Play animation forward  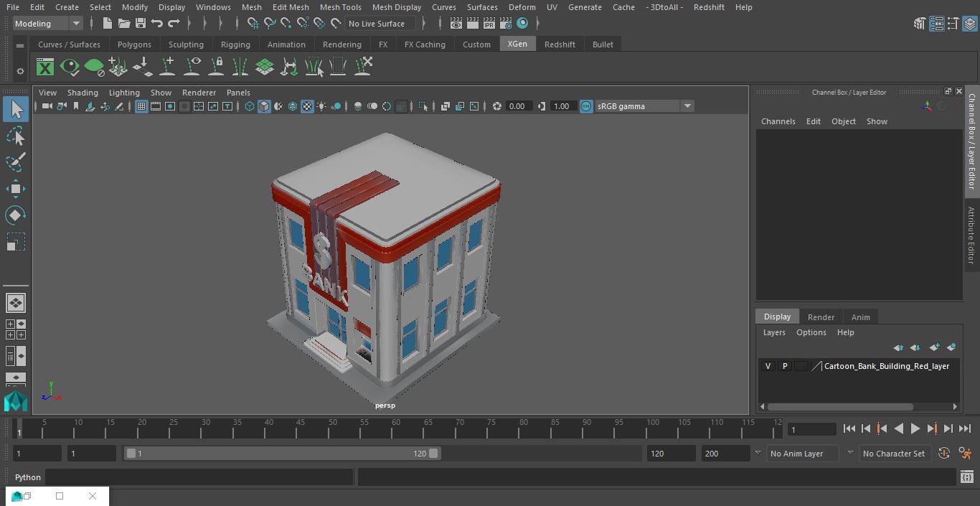915,428
